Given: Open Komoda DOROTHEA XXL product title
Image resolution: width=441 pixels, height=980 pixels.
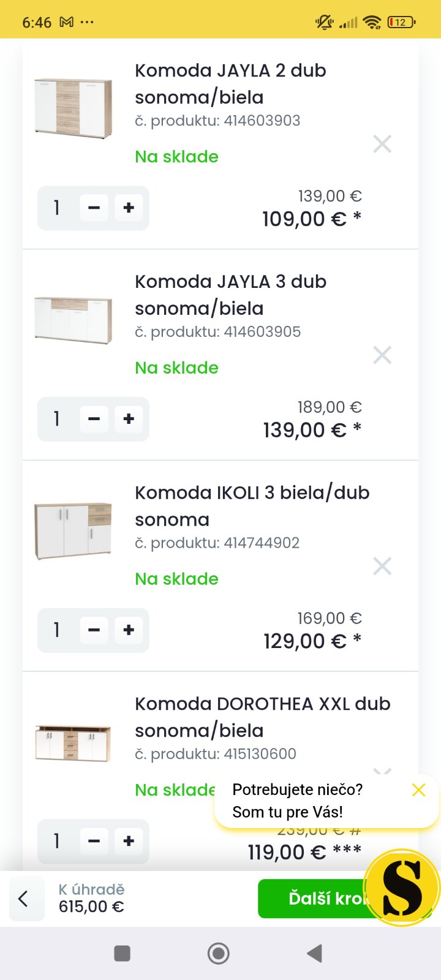Looking at the screenshot, I should tap(262, 717).
